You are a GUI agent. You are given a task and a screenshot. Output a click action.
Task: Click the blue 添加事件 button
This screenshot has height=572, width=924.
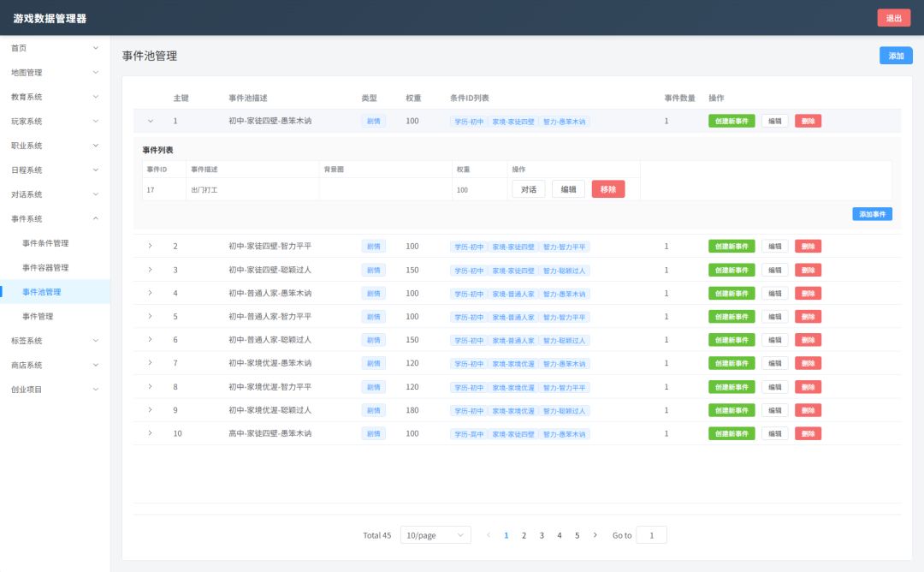click(x=872, y=214)
